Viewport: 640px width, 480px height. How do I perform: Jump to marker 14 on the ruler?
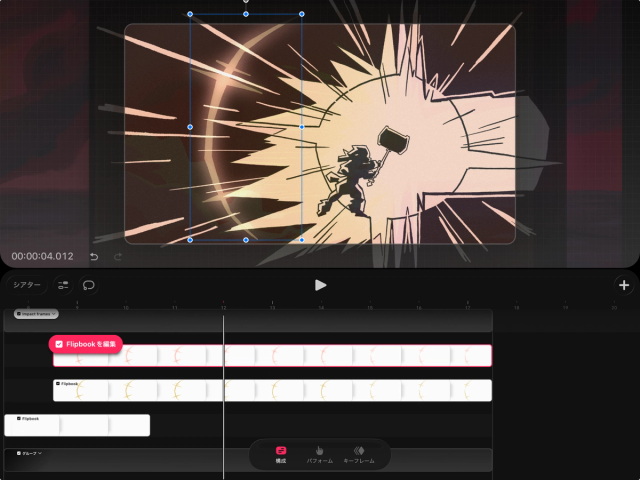coord(321,305)
